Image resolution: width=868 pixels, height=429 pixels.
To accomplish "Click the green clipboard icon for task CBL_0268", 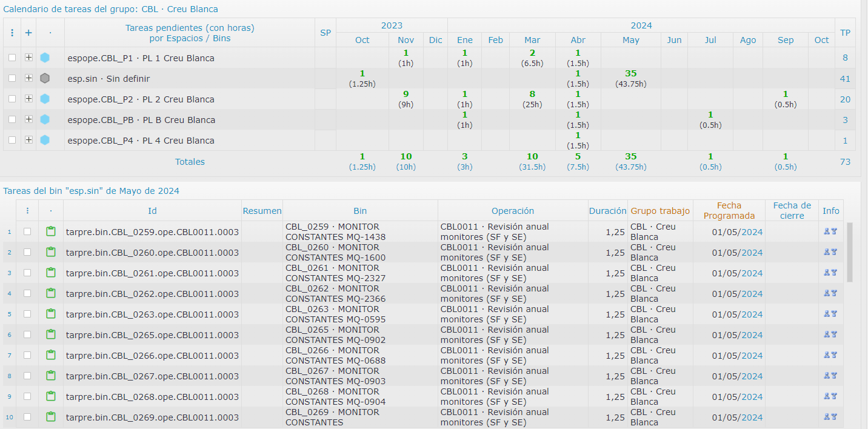I will 51,396.
